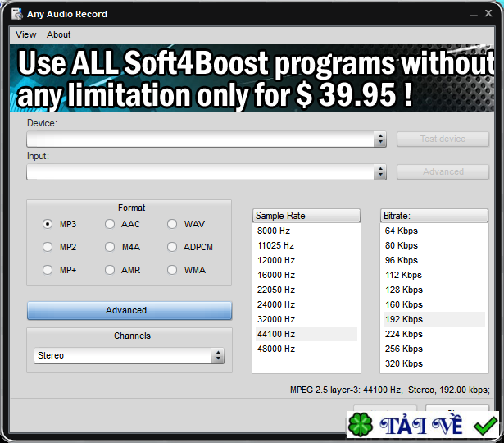
Task: Open the Device dropdown
Action: [x=207, y=139]
